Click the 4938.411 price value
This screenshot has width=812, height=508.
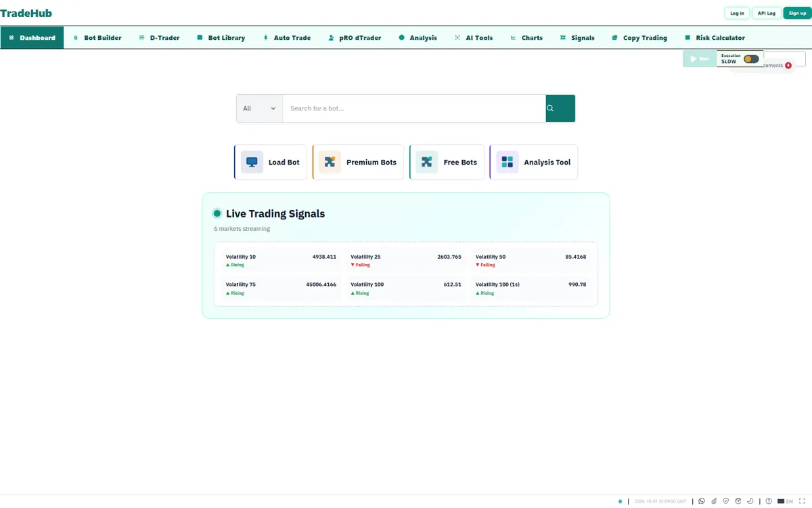[x=324, y=257]
